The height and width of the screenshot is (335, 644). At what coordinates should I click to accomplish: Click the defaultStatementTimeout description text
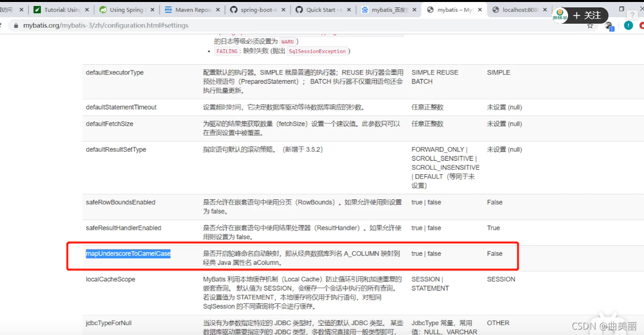[284, 107]
